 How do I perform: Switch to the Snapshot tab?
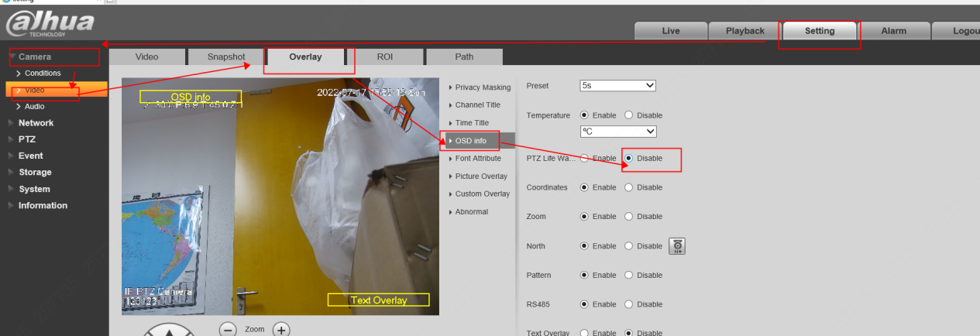pos(226,57)
